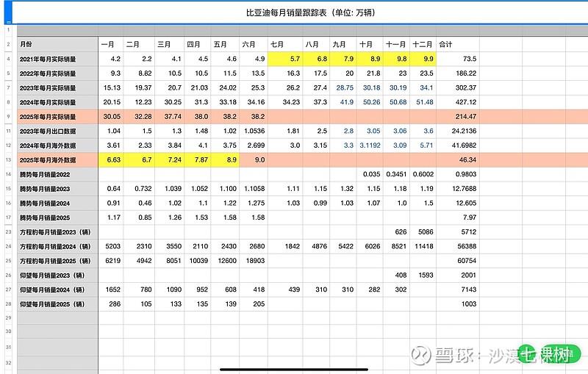Click the 仰望 2024 total 7143

pos(458,290)
